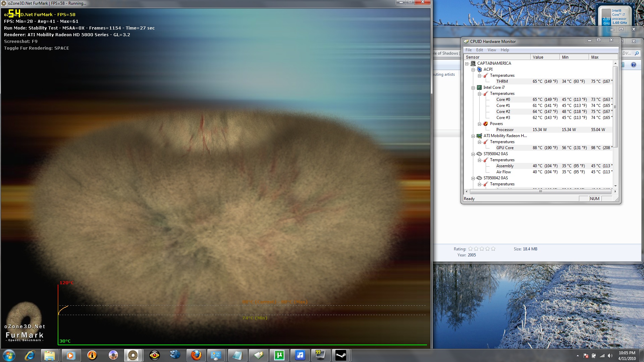Screen dimensions: 644x362
Task: Collapse the ACPI tree node
Action: tap(473, 70)
